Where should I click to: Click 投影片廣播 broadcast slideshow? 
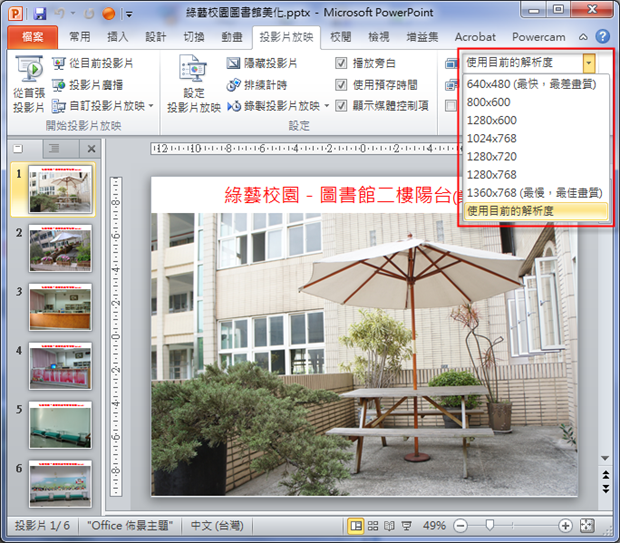87,85
